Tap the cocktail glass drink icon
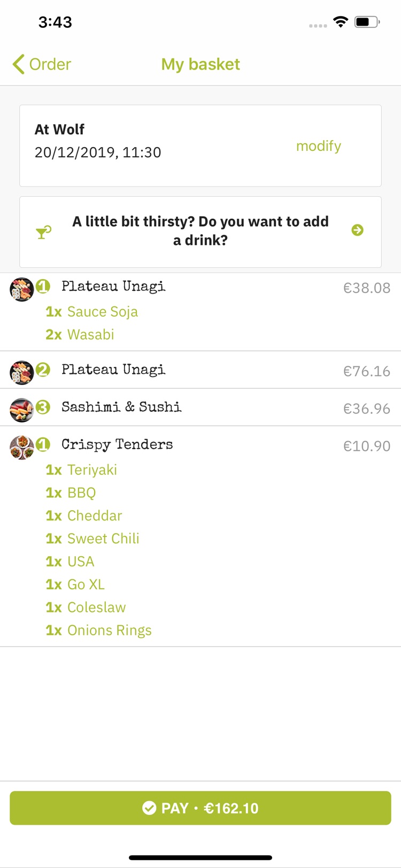Image resolution: width=401 pixels, height=868 pixels. pyautogui.click(x=43, y=232)
